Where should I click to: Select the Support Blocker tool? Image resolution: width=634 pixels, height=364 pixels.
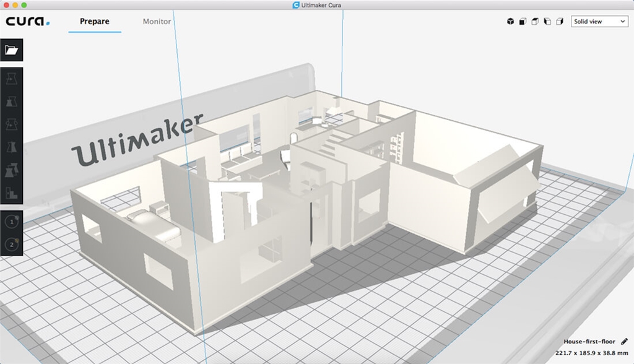[x=12, y=193]
